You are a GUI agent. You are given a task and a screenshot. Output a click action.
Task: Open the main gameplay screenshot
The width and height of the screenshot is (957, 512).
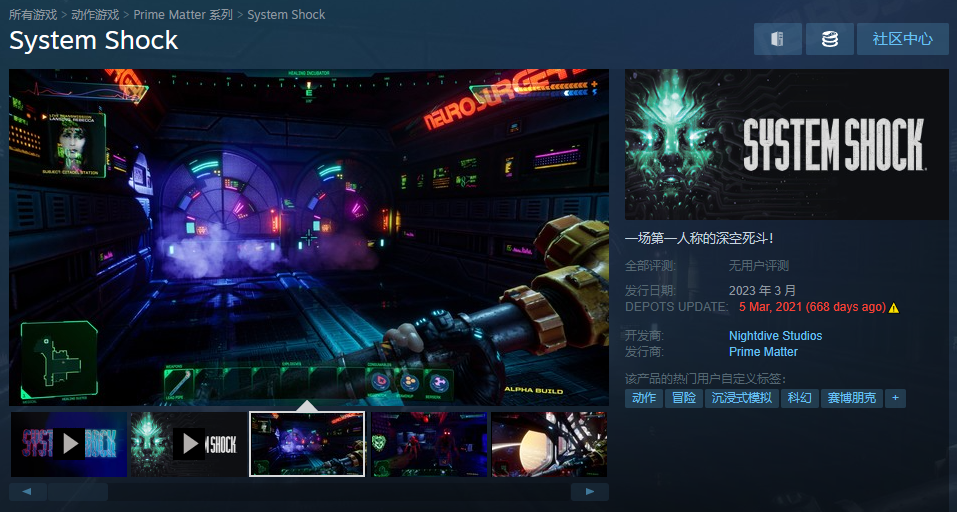pos(309,237)
